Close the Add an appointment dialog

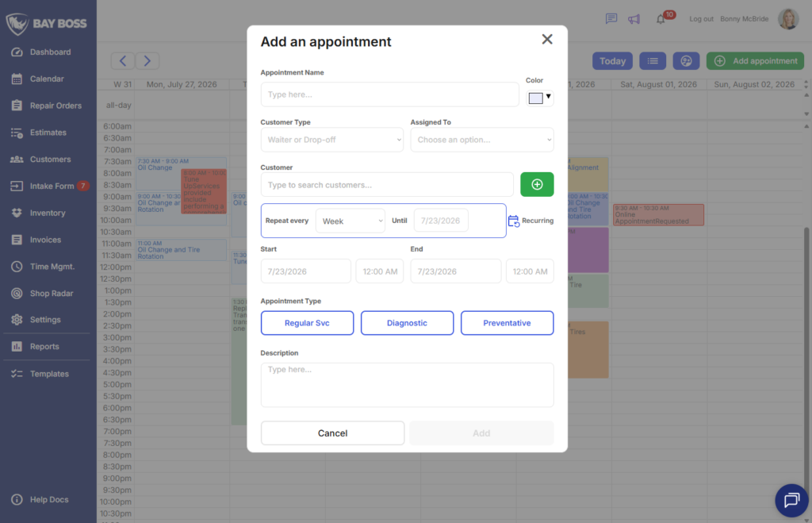click(x=547, y=40)
